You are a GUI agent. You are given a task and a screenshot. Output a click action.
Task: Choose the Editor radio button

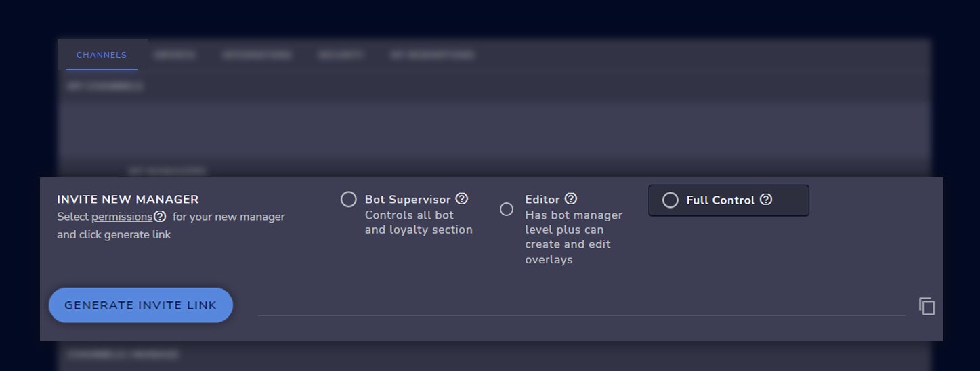coord(507,209)
